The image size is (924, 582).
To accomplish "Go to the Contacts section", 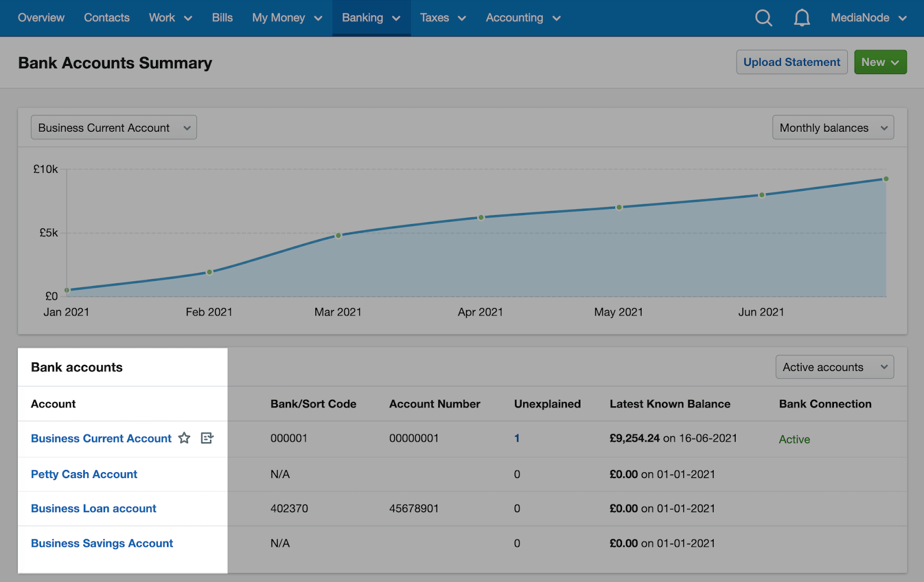I will [106, 18].
